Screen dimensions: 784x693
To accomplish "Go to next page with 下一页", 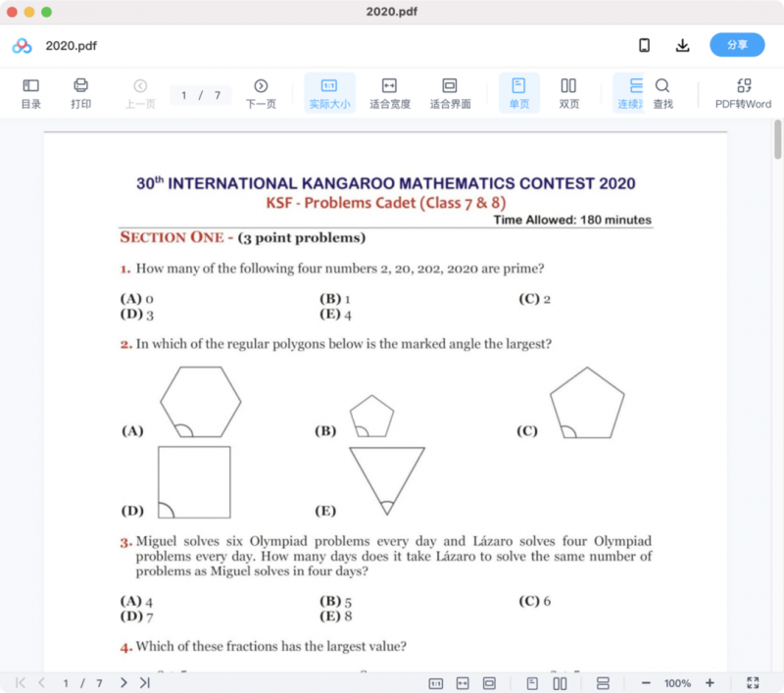I will (x=261, y=93).
